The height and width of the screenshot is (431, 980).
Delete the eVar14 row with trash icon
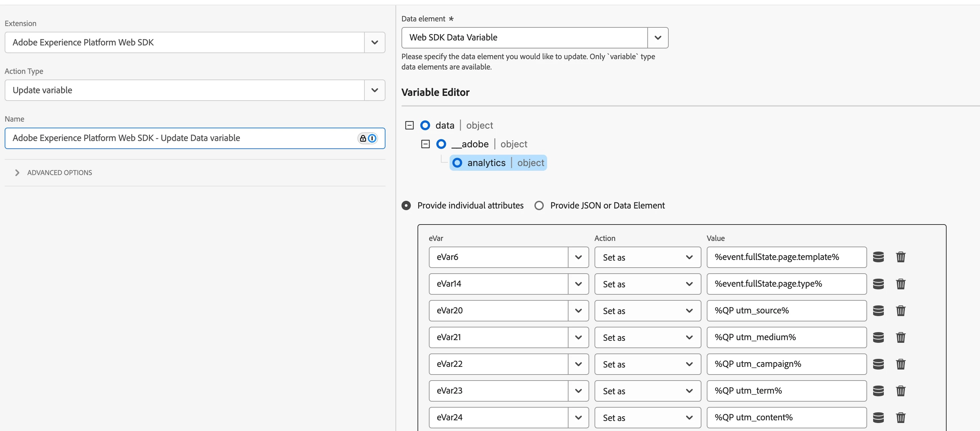[901, 284]
